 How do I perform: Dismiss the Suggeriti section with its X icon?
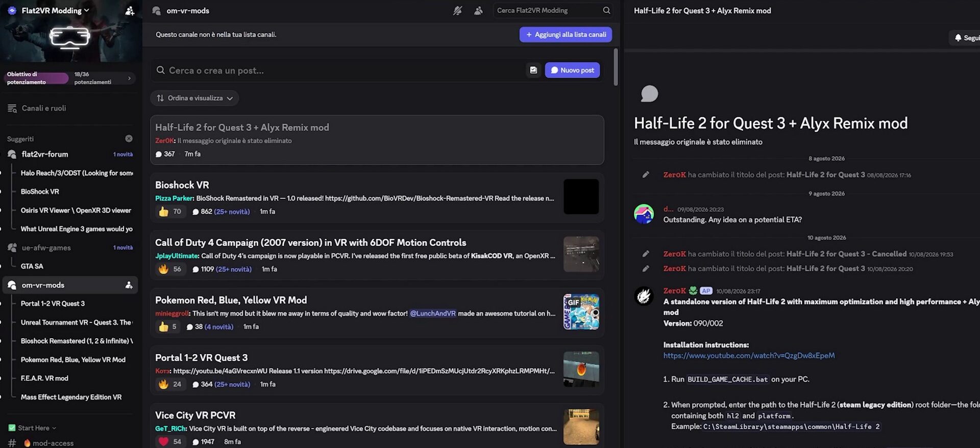tap(129, 138)
